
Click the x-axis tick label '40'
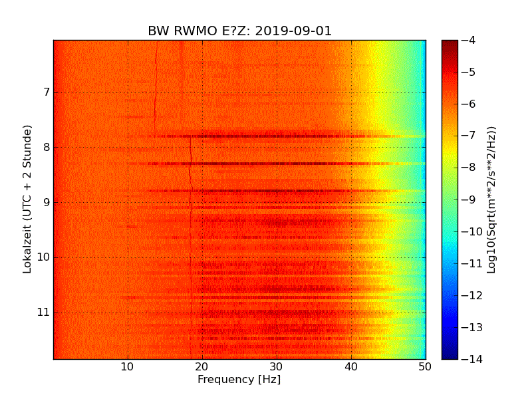pyautogui.click(x=351, y=367)
